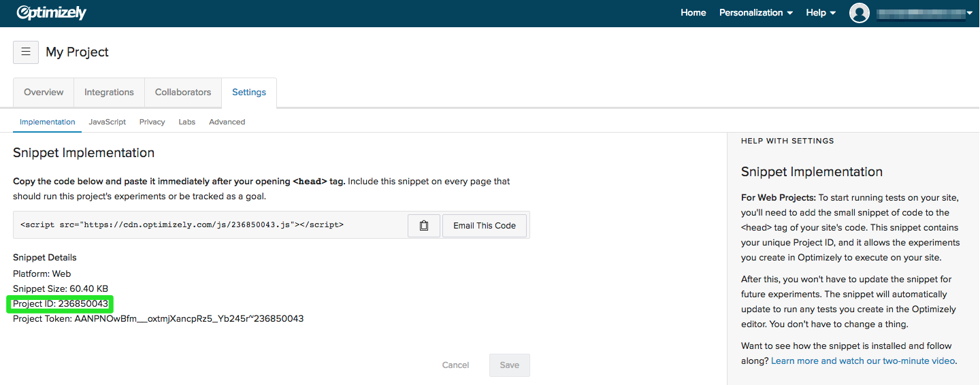Open the Advanced sub-tab

tap(227, 122)
